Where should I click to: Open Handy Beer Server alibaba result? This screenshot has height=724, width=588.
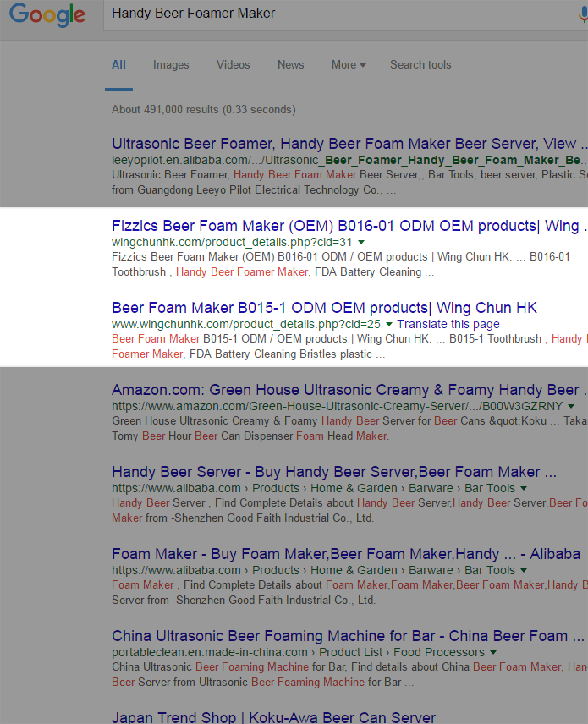(334, 472)
